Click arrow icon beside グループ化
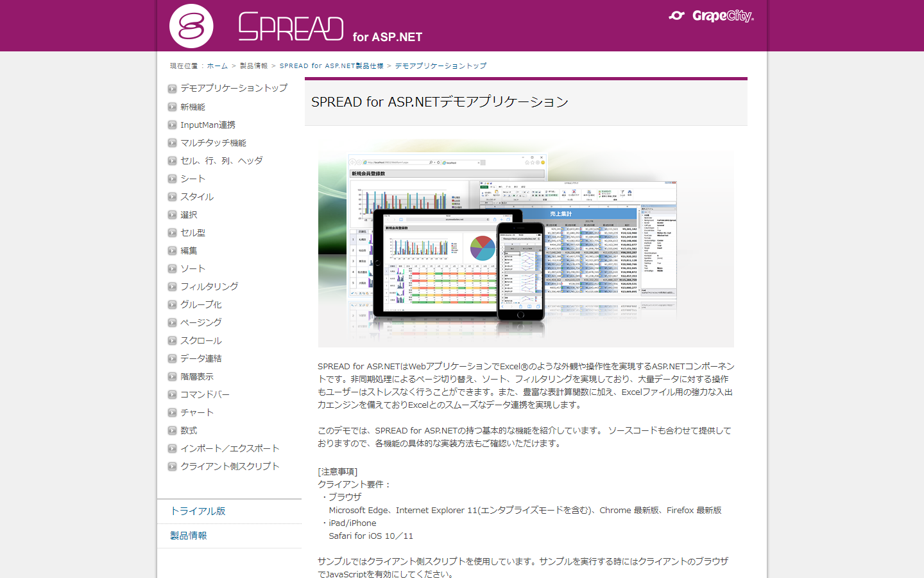 [x=172, y=304]
